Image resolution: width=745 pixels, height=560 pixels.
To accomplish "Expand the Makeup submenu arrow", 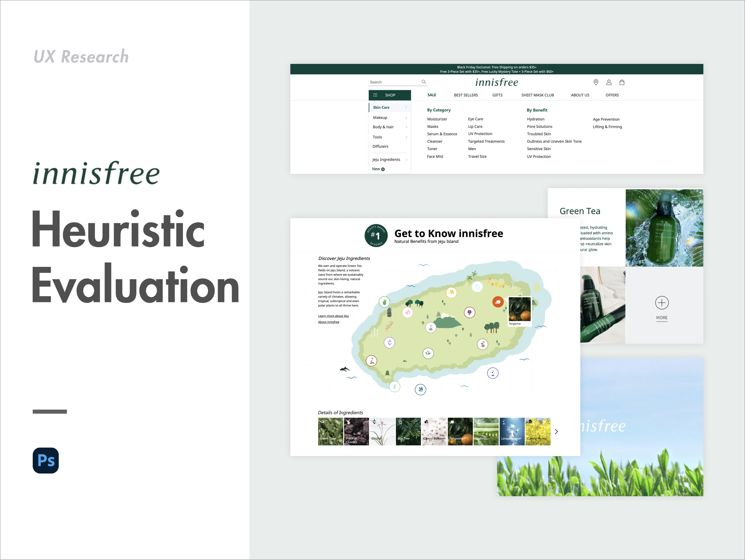I will click(x=406, y=118).
